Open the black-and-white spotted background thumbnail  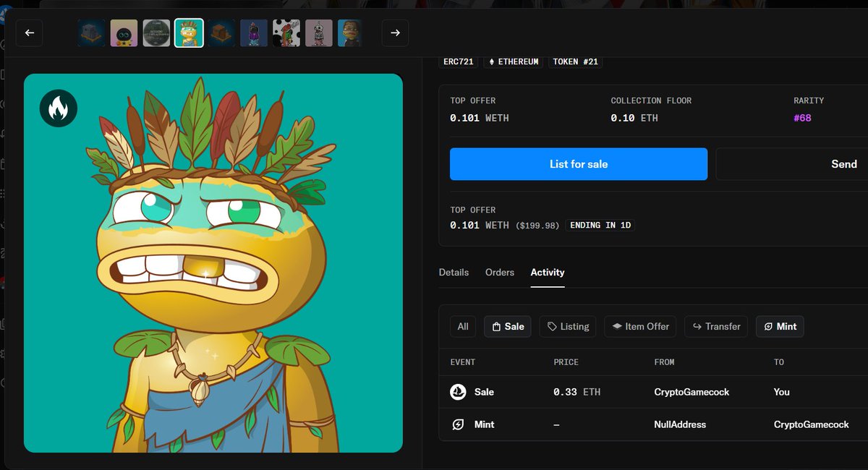(286, 33)
